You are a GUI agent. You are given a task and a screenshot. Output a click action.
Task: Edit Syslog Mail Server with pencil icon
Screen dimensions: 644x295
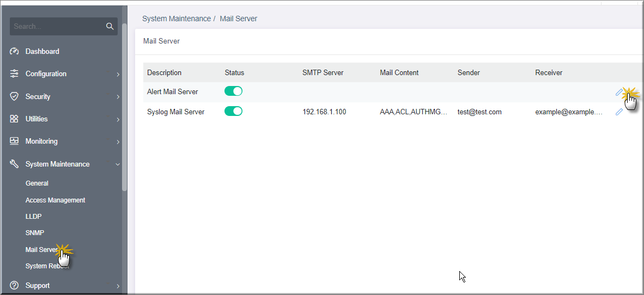pyautogui.click(x=619, y=112)
